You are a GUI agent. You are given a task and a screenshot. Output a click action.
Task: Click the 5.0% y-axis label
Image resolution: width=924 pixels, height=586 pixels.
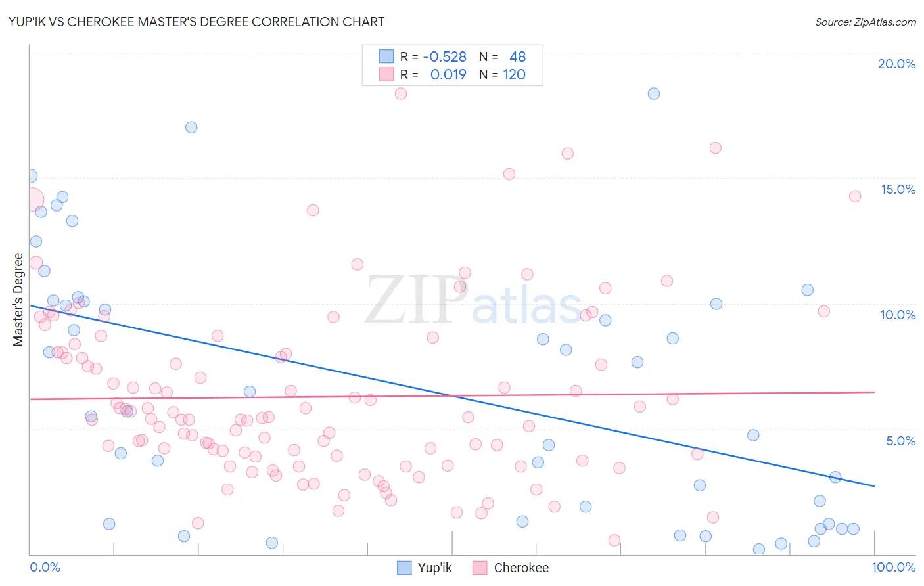tap(900, 441)
